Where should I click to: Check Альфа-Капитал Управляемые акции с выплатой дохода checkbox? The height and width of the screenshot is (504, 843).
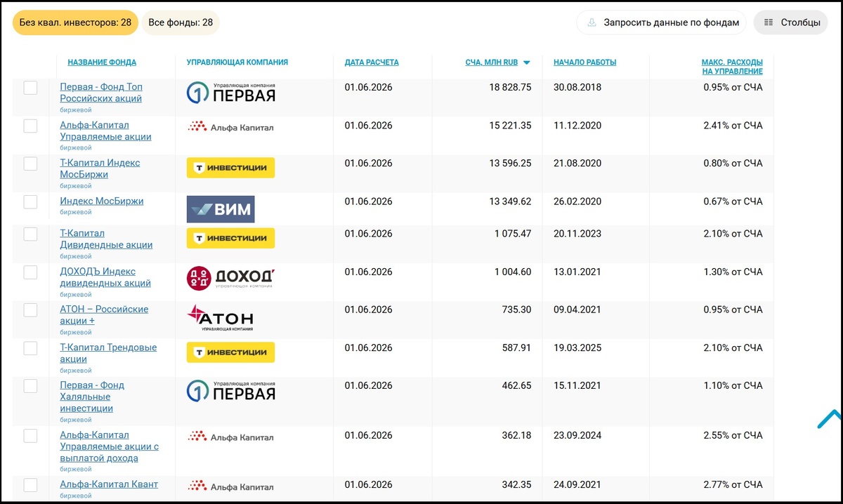point(30,435)
